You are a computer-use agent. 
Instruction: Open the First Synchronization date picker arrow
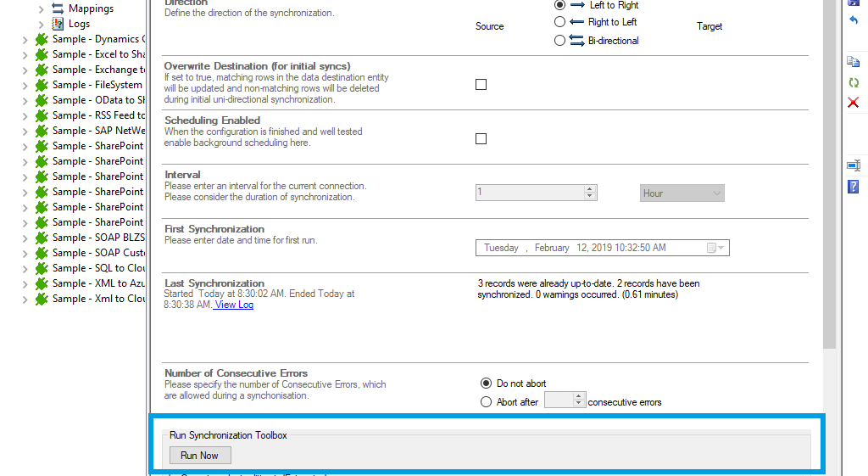(721, 248)
